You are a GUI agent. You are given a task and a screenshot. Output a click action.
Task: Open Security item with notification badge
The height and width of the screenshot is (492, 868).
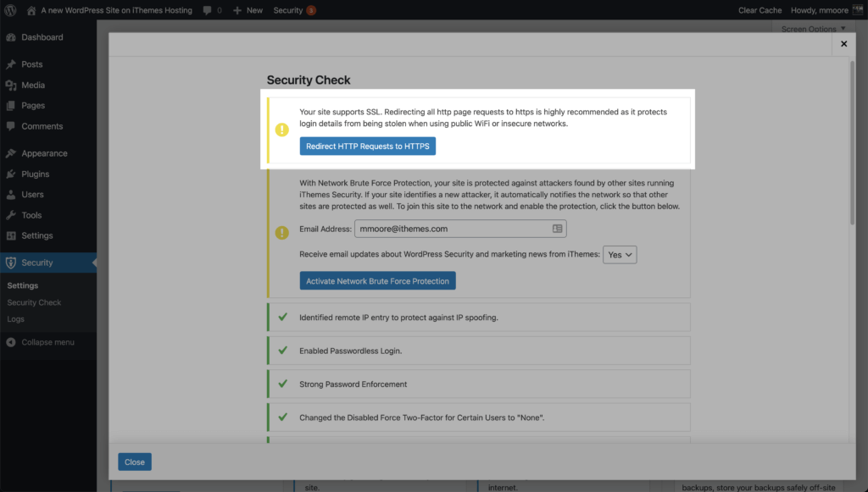[294, 10]
